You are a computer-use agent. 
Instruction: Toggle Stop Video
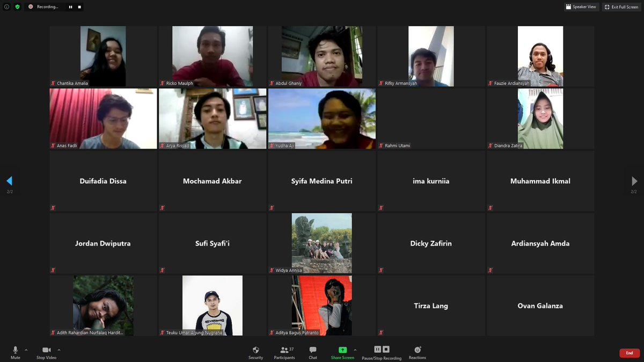(46, 352)
